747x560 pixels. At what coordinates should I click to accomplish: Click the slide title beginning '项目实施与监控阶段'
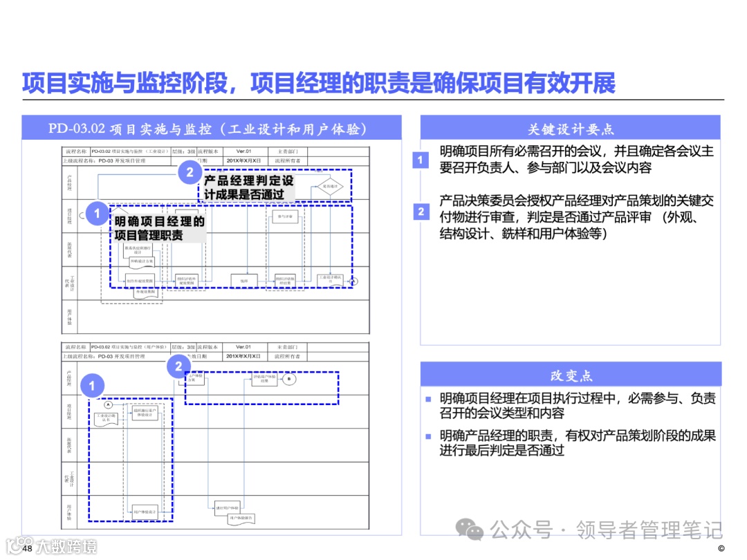(319, 83)
